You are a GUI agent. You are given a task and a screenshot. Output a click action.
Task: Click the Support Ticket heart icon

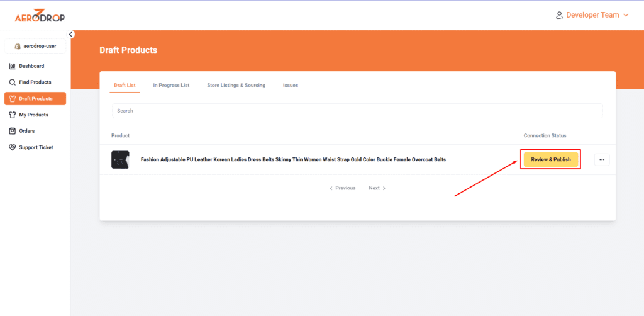[x=13, y=147]
